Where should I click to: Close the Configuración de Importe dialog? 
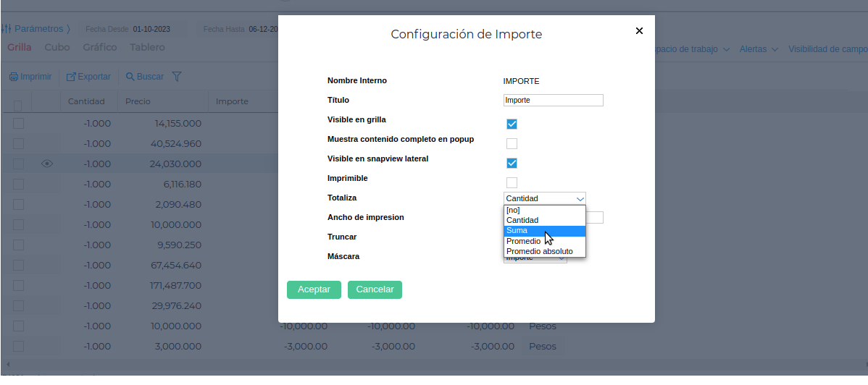point(639,31)
